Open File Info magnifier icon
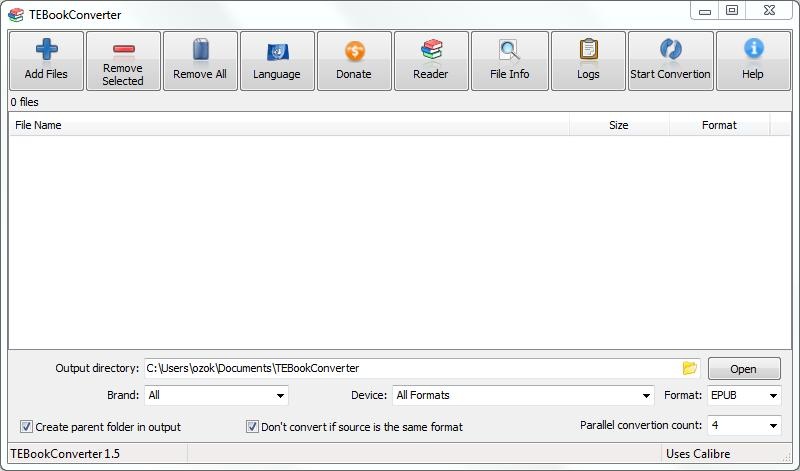This screenshot has width=800, height=471. (509, 49)
